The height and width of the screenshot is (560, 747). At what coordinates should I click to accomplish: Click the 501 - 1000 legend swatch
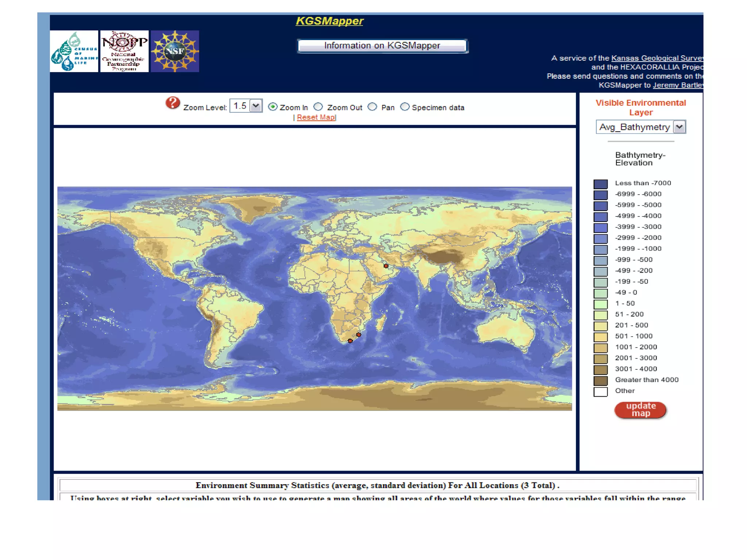pyautogui.click(x=600, y=337)
